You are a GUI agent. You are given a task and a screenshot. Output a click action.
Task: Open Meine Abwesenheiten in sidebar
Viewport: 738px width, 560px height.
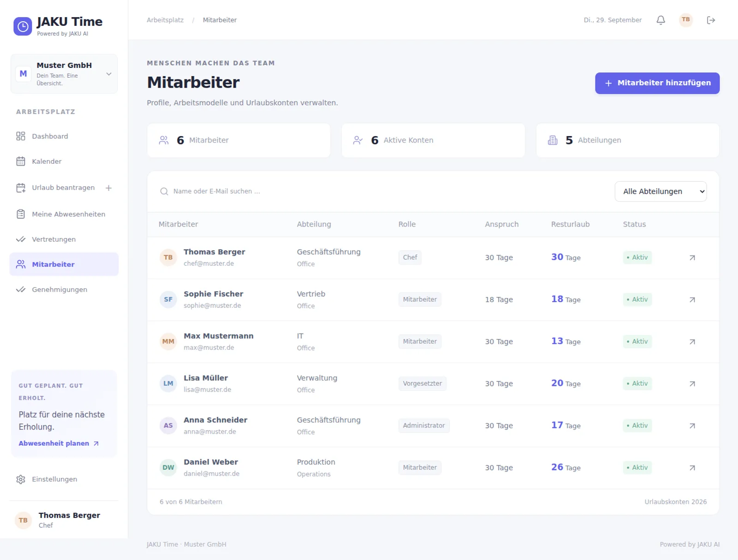tap(64, 214)
